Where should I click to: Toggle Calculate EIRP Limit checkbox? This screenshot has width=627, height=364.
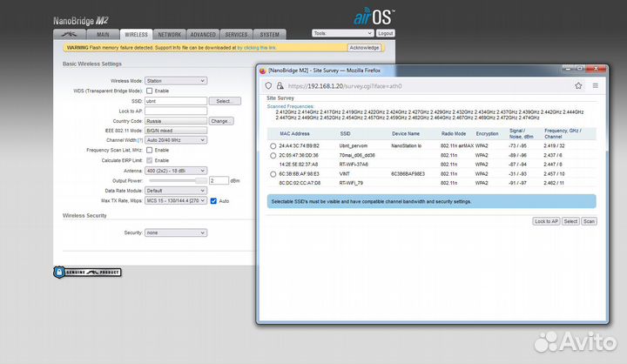pyautogui.click(x=149, y=160)
